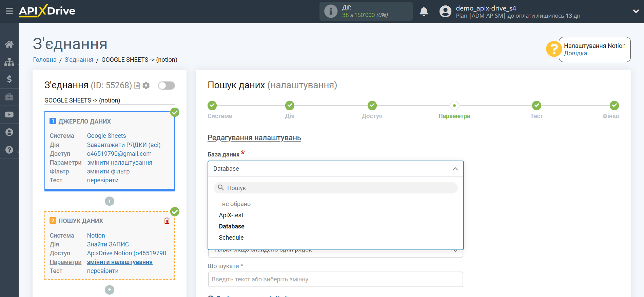The height and width of the screenshot is (297, 644).
Task: Add a step after data search
Action: click(x=110, y=290)
